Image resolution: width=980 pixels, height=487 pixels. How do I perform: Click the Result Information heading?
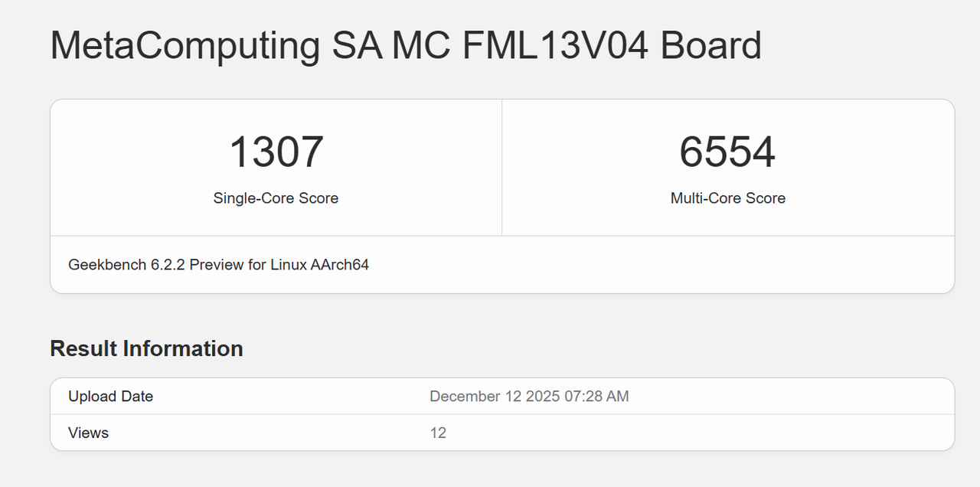click(x=146, y=348)
